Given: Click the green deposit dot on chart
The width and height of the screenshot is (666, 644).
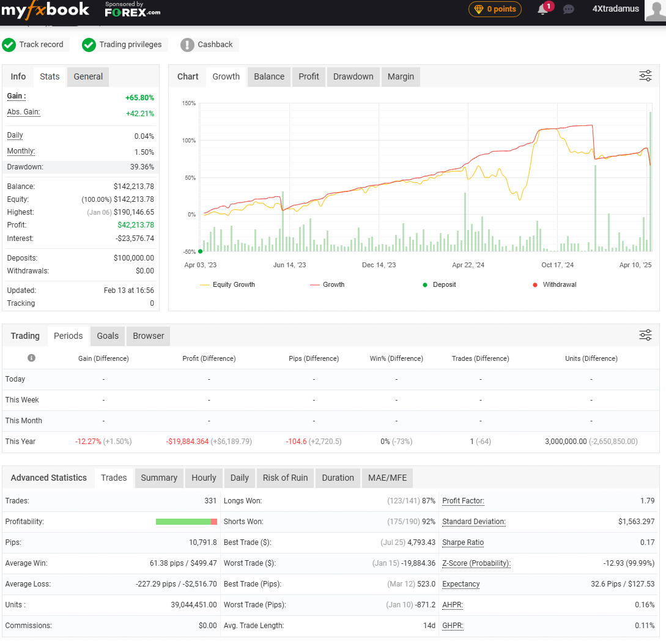Looking at the screenshot, I should [x=201, y=251].
